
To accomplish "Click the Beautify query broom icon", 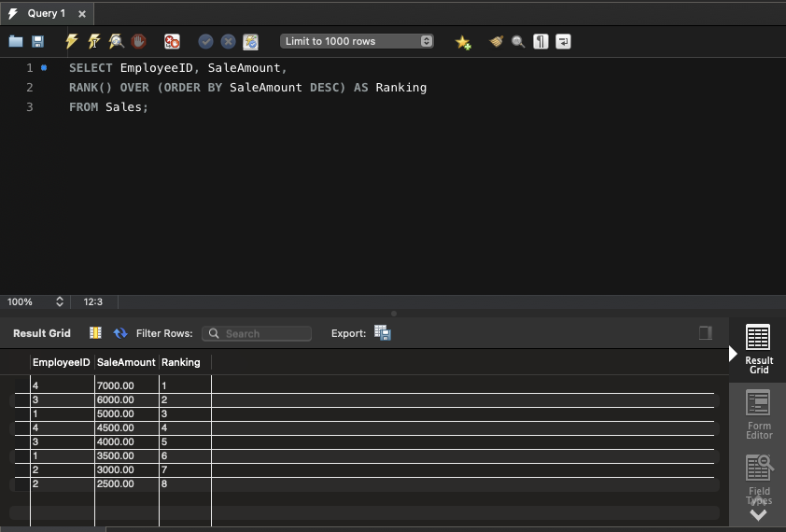I will [497, 41].
